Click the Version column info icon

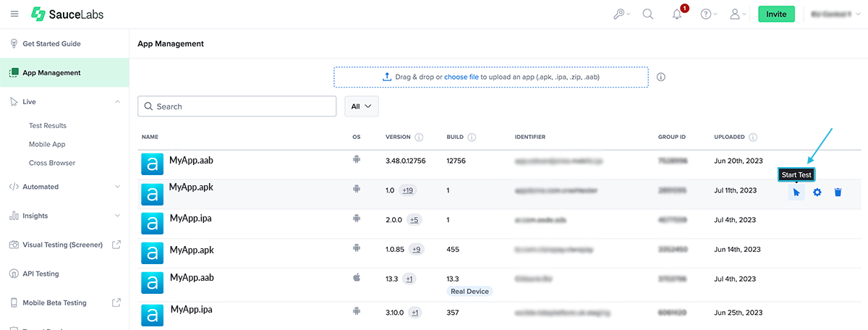(x=420, y=137)
